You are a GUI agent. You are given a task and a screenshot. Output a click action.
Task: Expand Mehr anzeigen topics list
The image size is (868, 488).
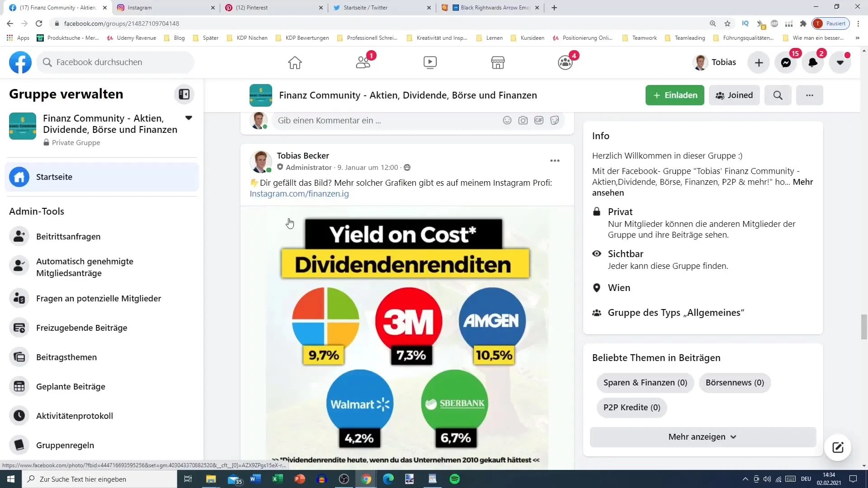(x=703, y=437)
